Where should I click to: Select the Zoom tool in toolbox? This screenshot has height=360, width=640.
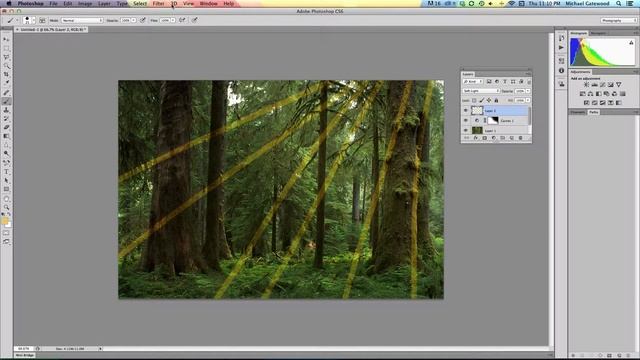coord(6,208)
